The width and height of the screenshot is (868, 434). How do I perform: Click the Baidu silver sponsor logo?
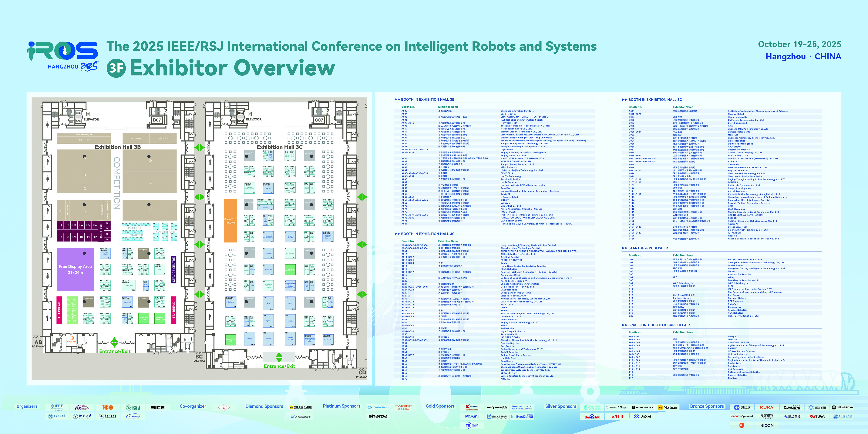coord(592,417)
